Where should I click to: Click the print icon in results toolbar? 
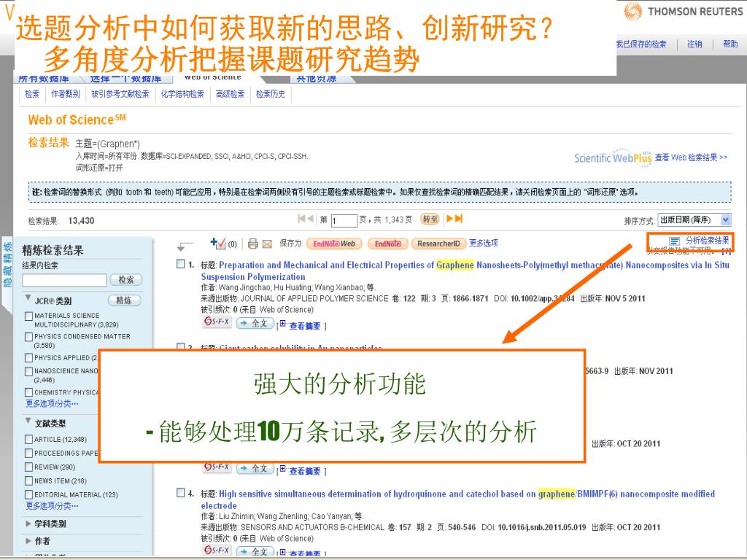[x=253, y=244]
